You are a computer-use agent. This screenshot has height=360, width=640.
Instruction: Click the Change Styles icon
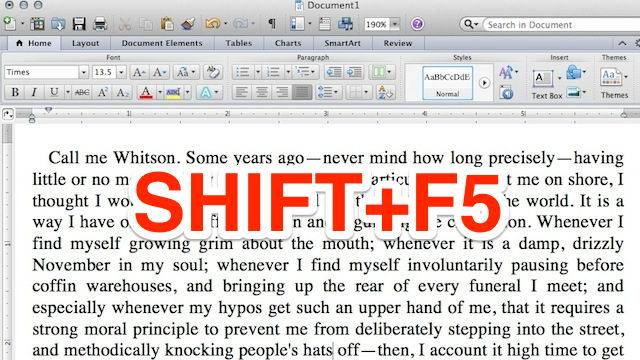click(x=507, y=73)
